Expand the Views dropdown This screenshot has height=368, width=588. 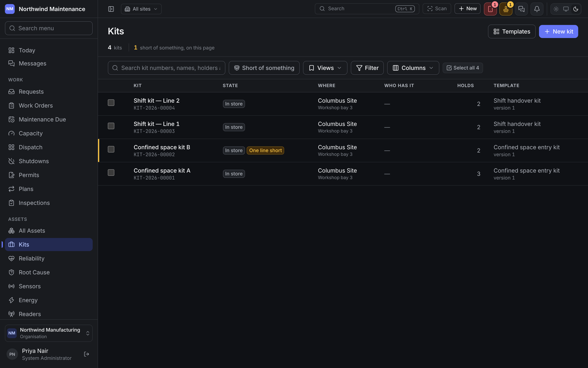point(325,68)
